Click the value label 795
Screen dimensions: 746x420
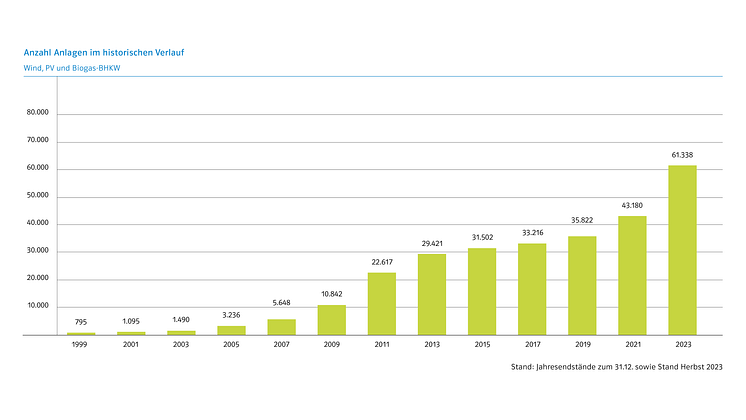pyautogui.click(x=81, y=322)
